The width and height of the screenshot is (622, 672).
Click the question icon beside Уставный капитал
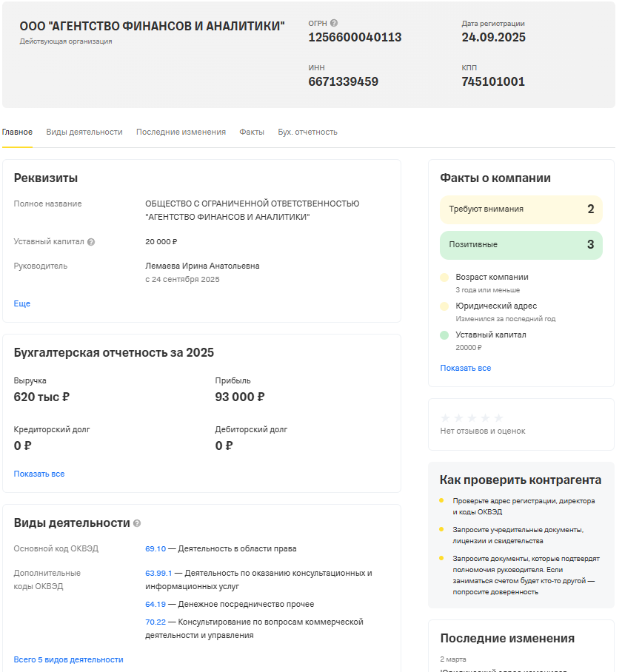coord(91,242)
